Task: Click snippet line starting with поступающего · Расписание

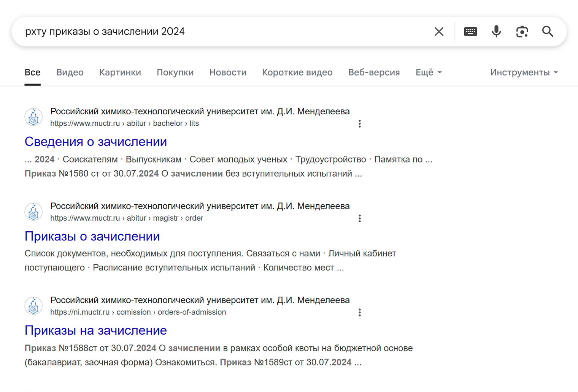Action: 184,268
